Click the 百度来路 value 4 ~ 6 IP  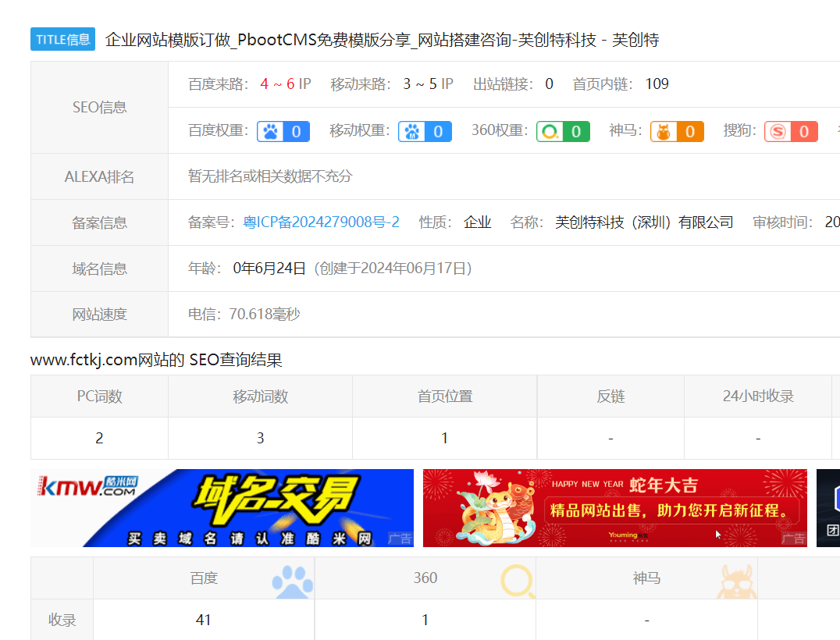286,84
